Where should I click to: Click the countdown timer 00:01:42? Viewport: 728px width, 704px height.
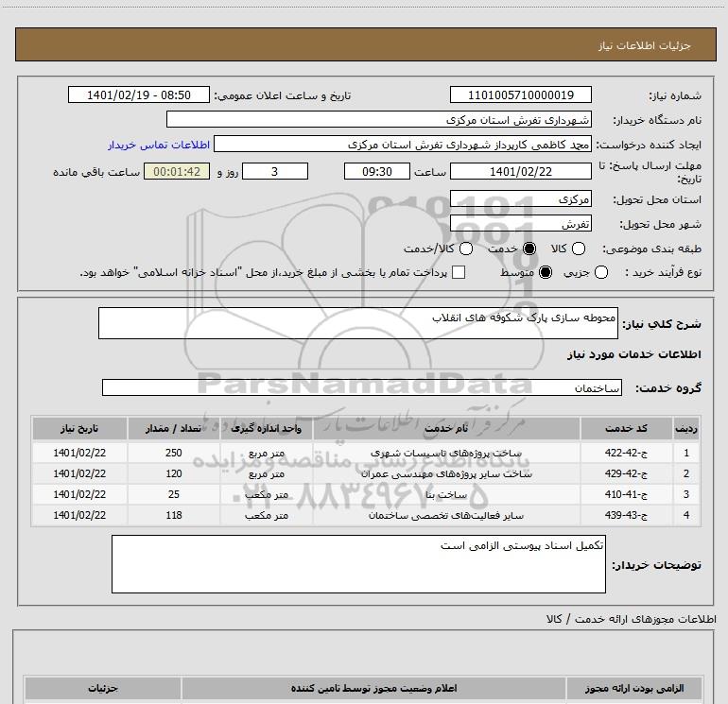[x=177, y=172]
